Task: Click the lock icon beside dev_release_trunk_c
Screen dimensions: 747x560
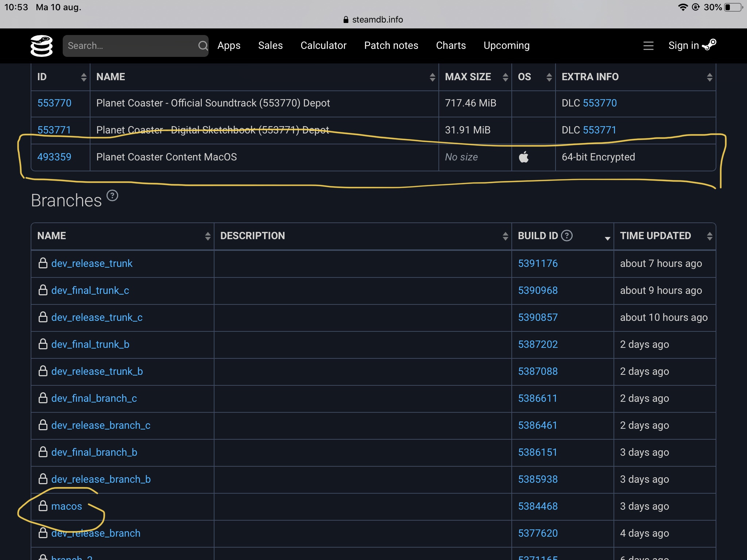Action: 43,317
